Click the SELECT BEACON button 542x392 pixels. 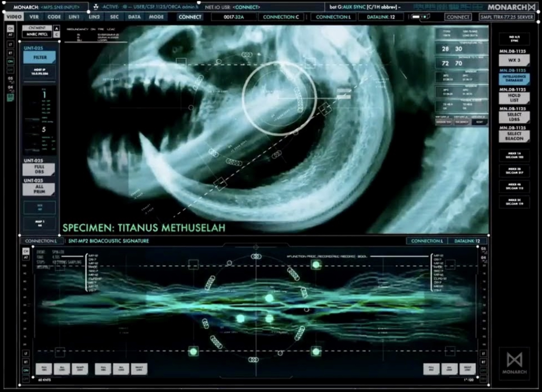(514, 136)
